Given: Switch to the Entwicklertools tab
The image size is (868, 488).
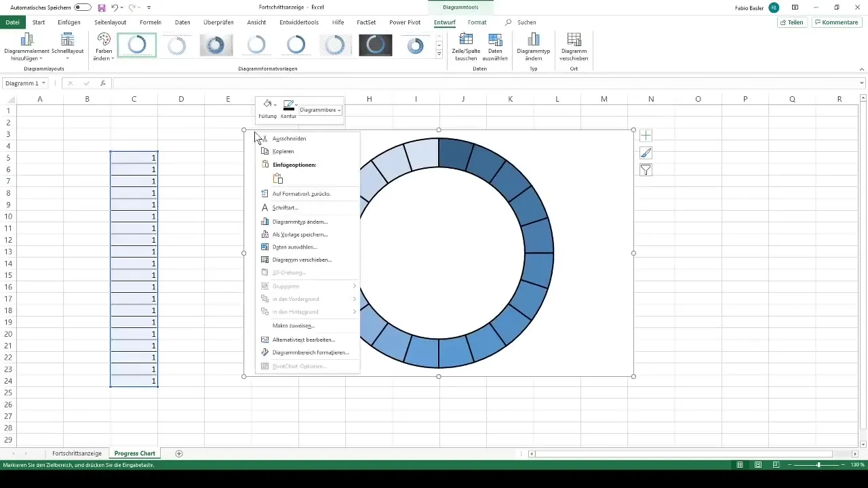Looking at the screenshot, I should [x=299, y=22].
